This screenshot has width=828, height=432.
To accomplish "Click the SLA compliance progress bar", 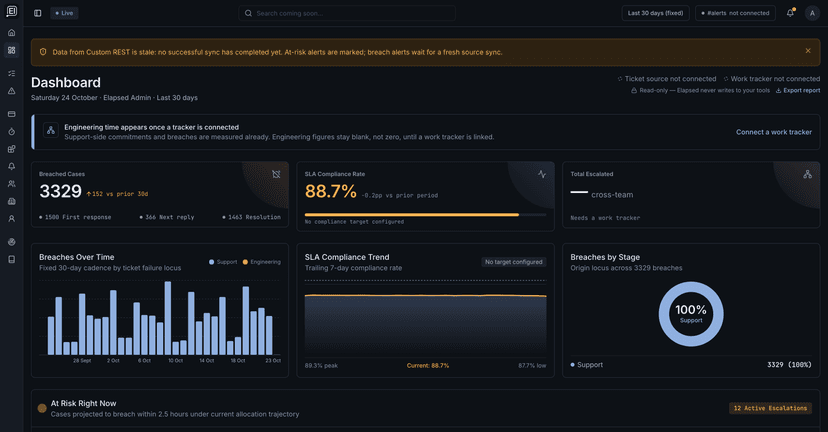I will pyautogui.click(x=425, y=215).
